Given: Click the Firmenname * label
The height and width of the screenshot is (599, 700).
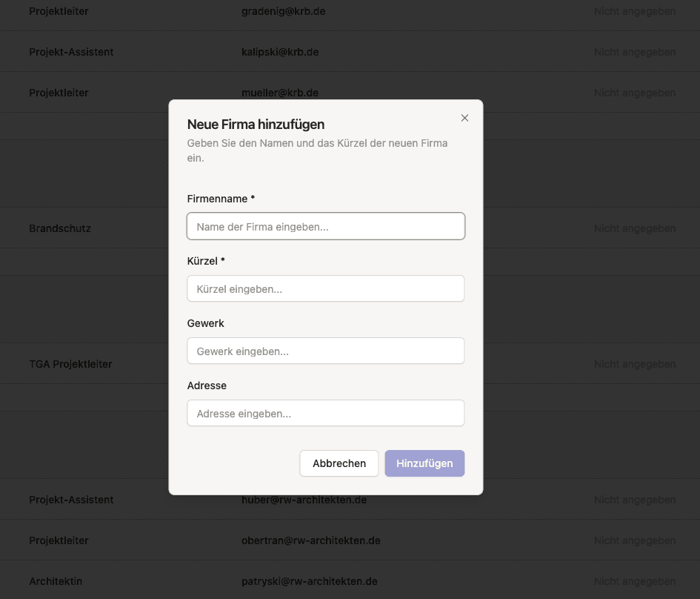Looking at the screenshot, I should [221, 199].
